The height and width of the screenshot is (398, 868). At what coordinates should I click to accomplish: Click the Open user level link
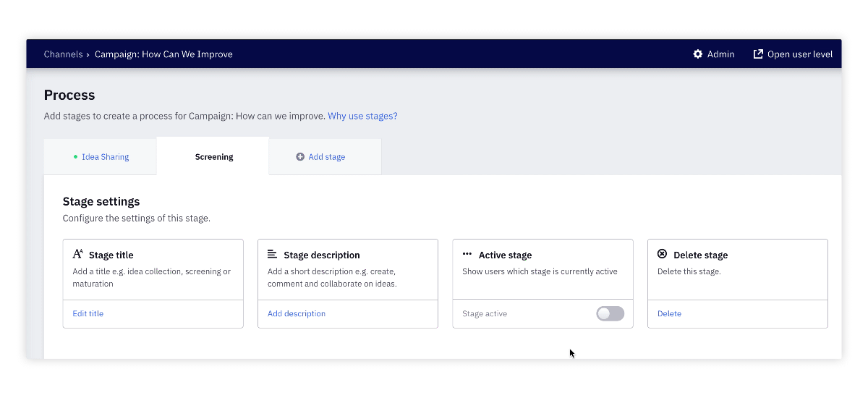click(793, 54)
